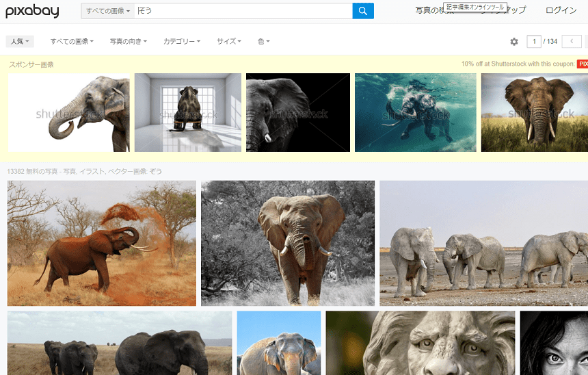Click the blue search magnifier button

(363, 11)
